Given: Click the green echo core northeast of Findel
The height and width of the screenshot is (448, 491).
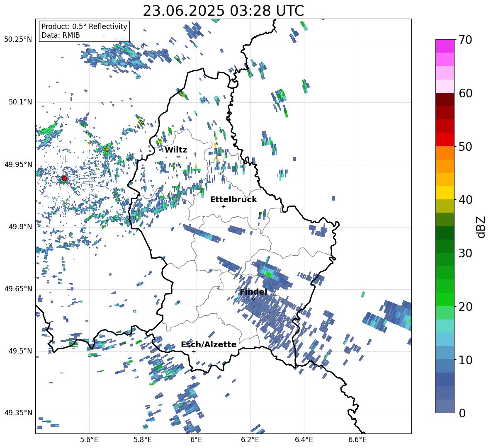Looking at the screenshot, I should (268, 274).
